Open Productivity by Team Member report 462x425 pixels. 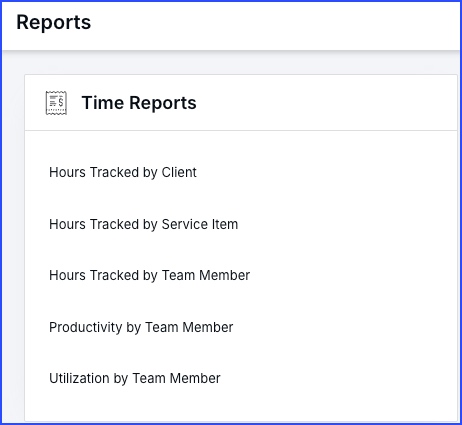pyautogui.click(x=141, y=327)
